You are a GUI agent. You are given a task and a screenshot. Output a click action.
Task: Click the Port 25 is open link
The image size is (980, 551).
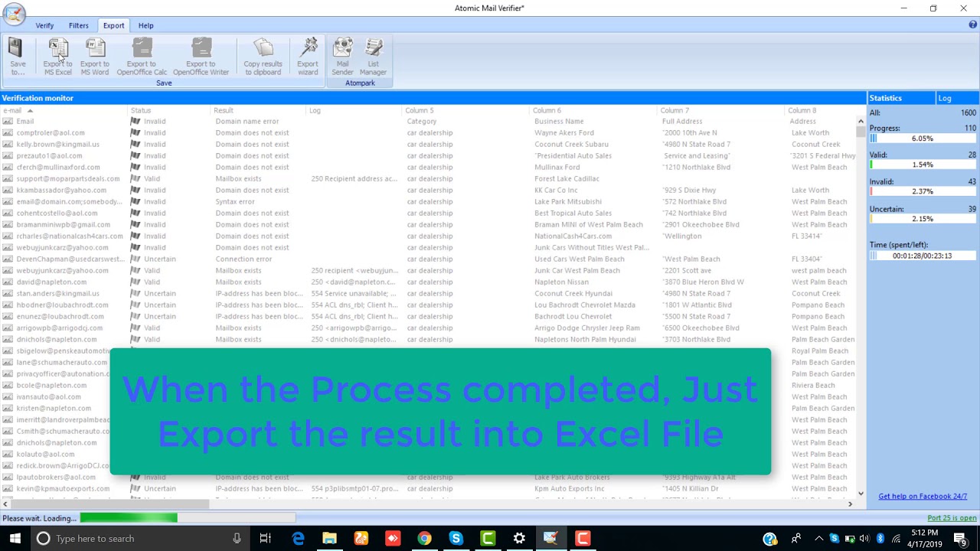[952, 518]
